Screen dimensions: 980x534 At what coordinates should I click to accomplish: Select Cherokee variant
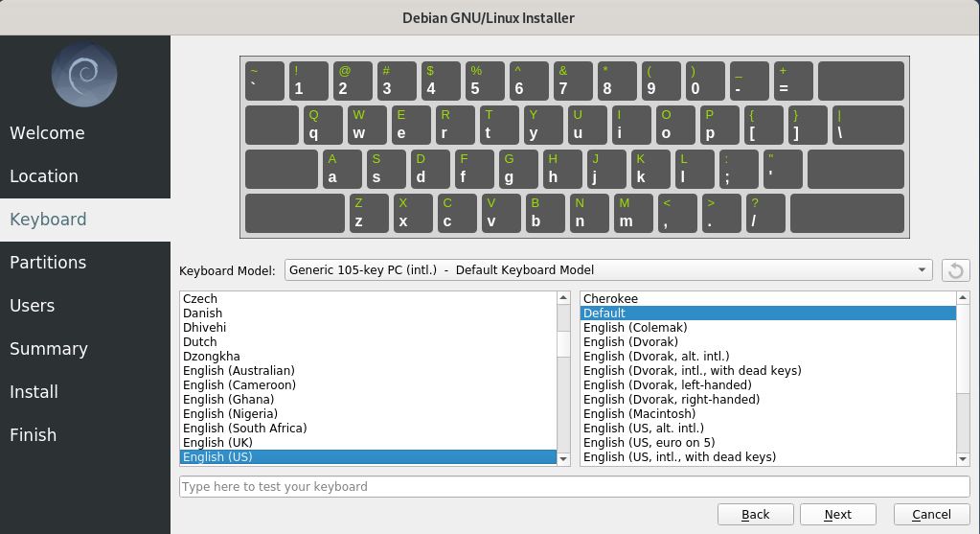(x=768, y=299)
